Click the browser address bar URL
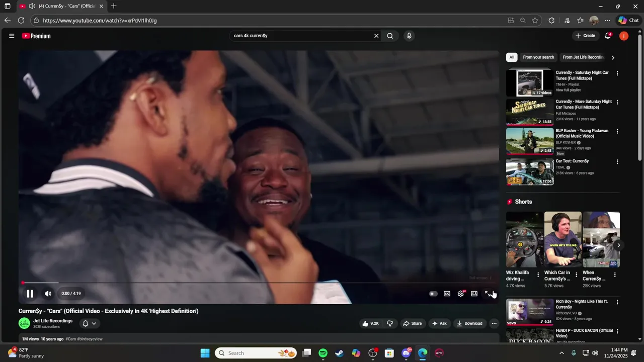 click(100, 21)
